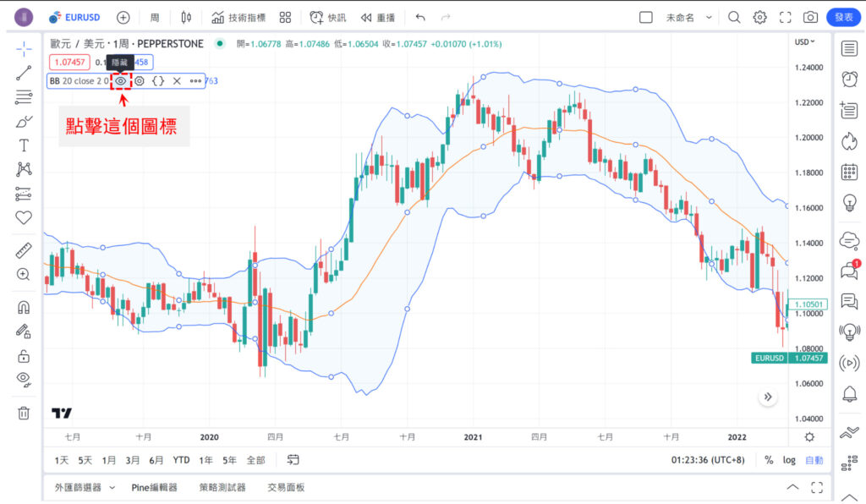The height and width of the screenshot is (504, 866).
Task: Open the 策略測試器 tab
Action: (222, 488)
